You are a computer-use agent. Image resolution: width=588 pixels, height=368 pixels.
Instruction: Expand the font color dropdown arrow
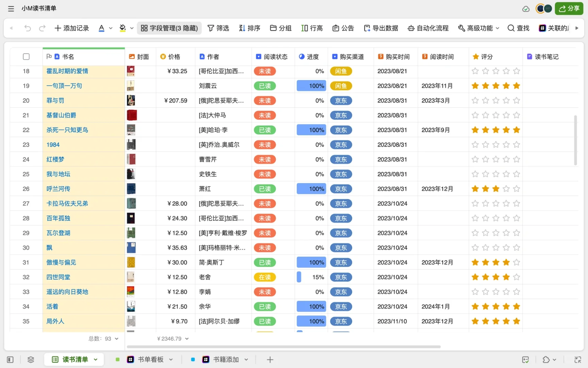click(x=111, y=28)
